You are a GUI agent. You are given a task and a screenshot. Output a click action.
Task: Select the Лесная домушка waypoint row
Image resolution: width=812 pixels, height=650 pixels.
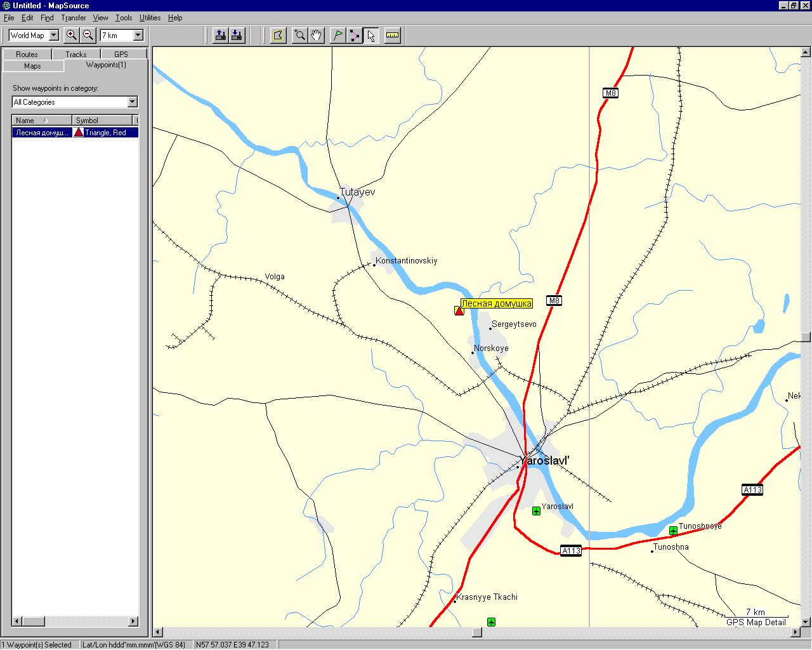tap(75, 133)
